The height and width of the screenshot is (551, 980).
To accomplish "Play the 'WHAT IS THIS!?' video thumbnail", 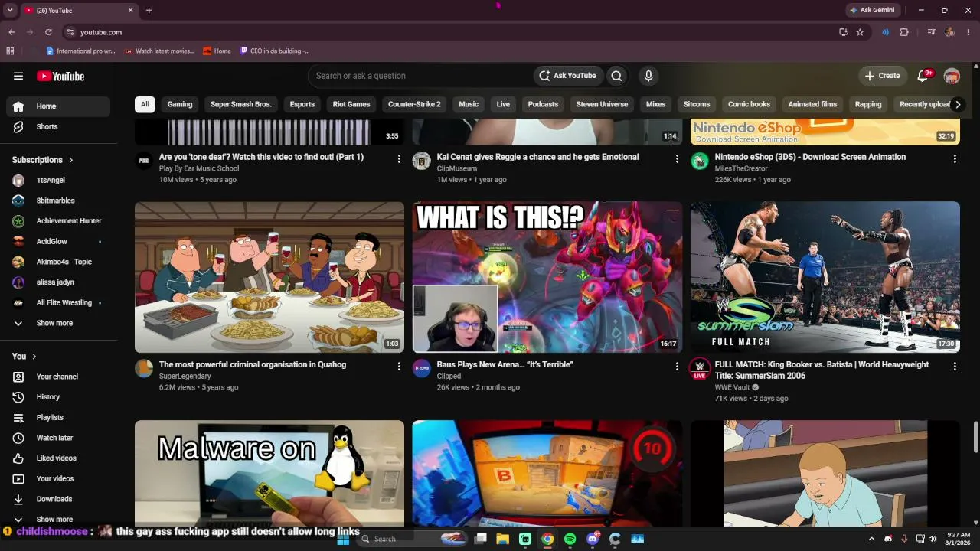I will click(x=547, y=277).
